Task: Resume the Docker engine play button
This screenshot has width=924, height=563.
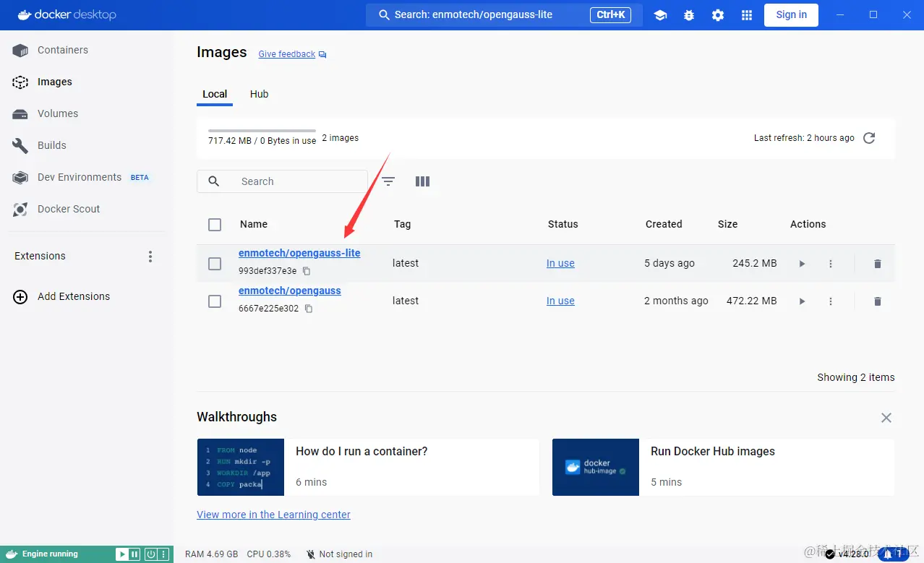Action: 123,554
